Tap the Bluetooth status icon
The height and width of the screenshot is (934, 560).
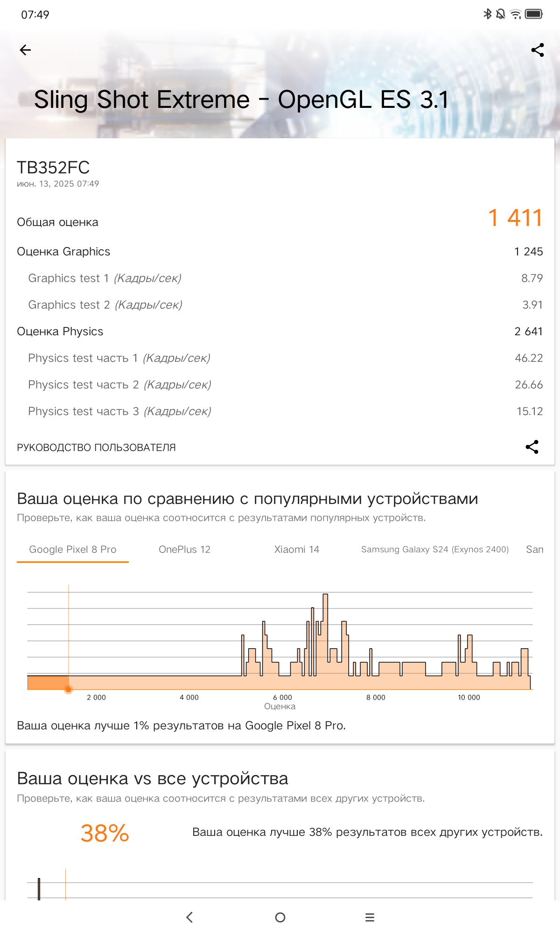tap(488, 14)
